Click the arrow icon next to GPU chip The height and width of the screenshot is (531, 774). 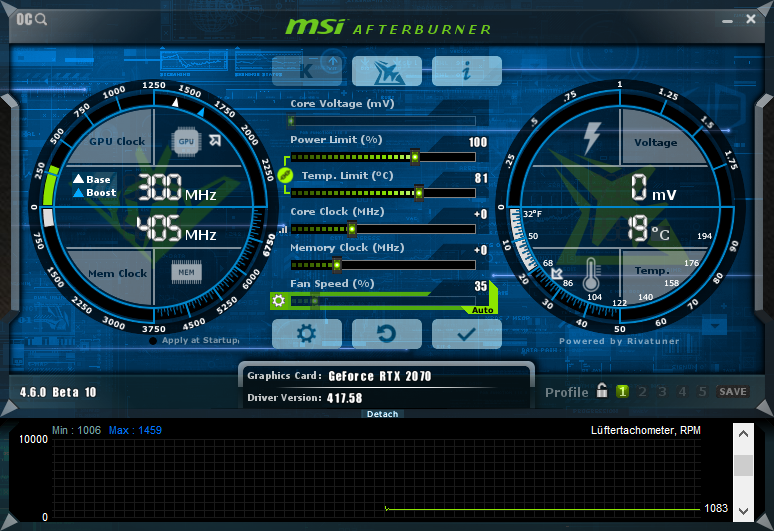215,141
